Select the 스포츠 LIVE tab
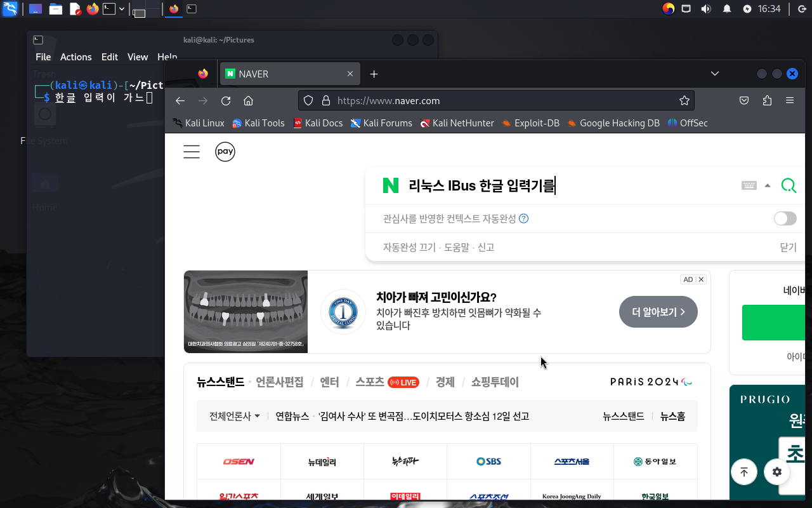This screenshot has height=508, width=812. pyautogui.click(x=387, y=382)
